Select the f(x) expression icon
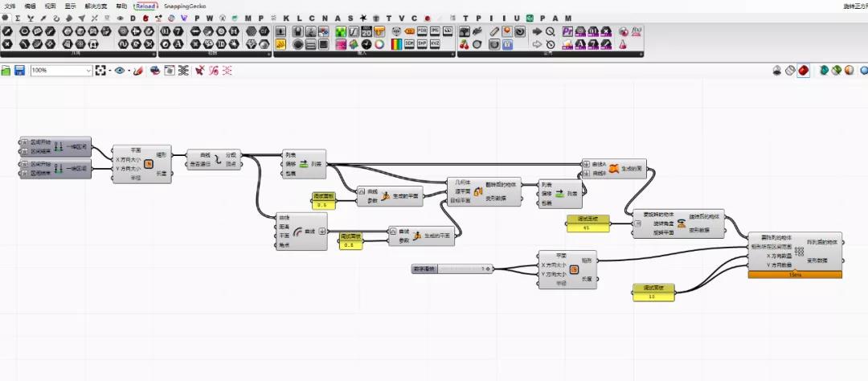 (x=636, y=31)
